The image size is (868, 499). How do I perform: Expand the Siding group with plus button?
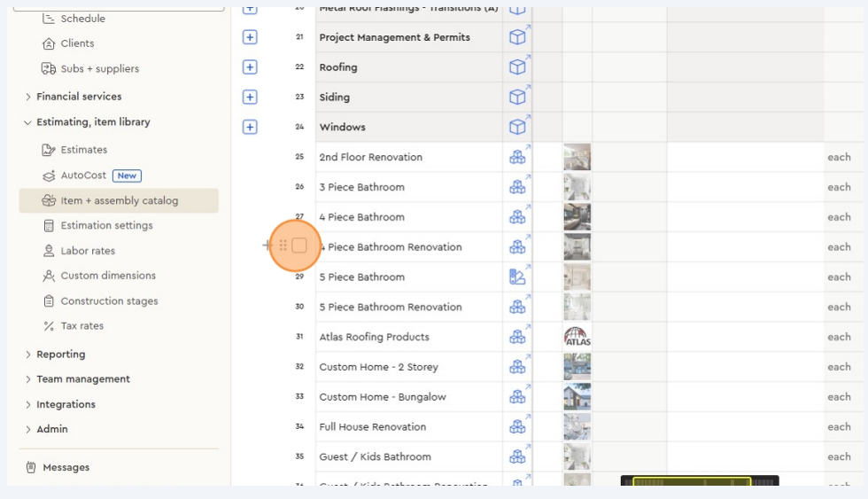[250, 97]
